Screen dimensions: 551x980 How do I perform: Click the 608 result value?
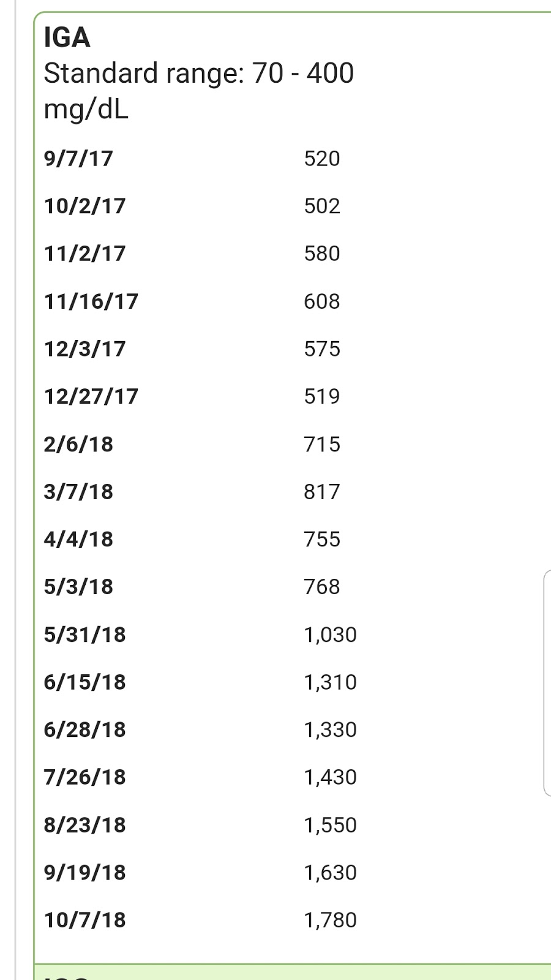tap(321, 301)
